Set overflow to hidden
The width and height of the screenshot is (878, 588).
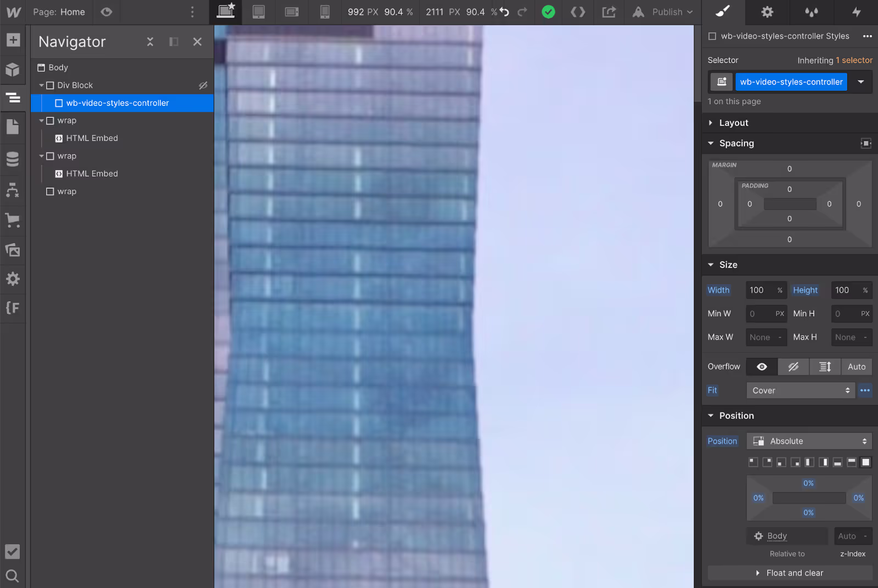[x=793, y=366]
